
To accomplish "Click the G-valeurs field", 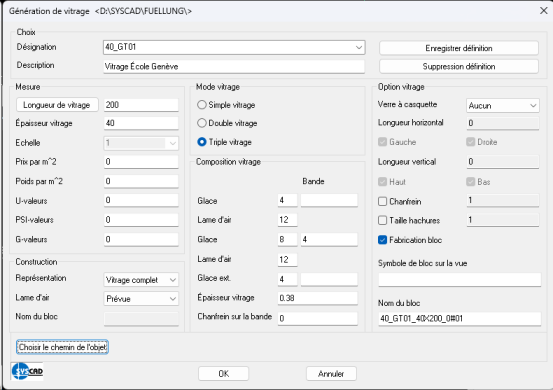I will point(141,239).
